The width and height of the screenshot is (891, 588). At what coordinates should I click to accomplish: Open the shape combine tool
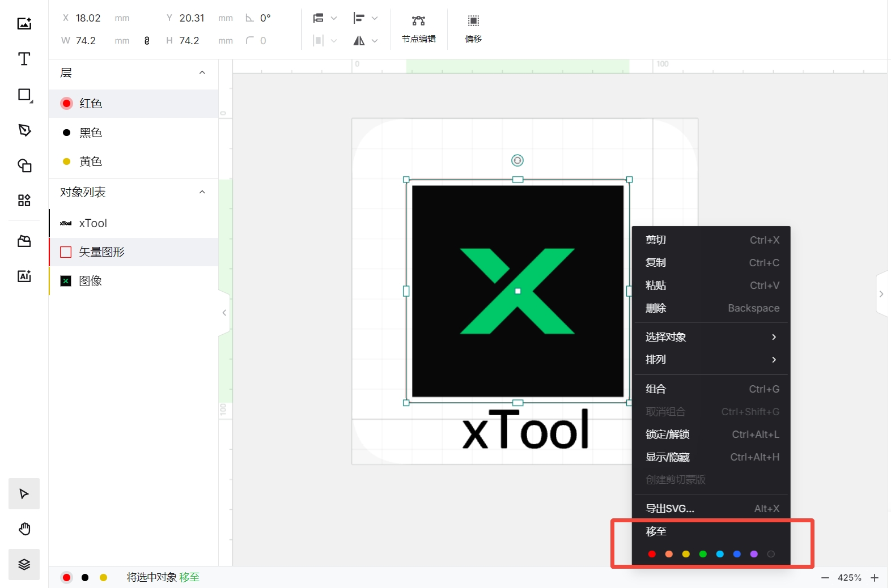tap(24, 165)
